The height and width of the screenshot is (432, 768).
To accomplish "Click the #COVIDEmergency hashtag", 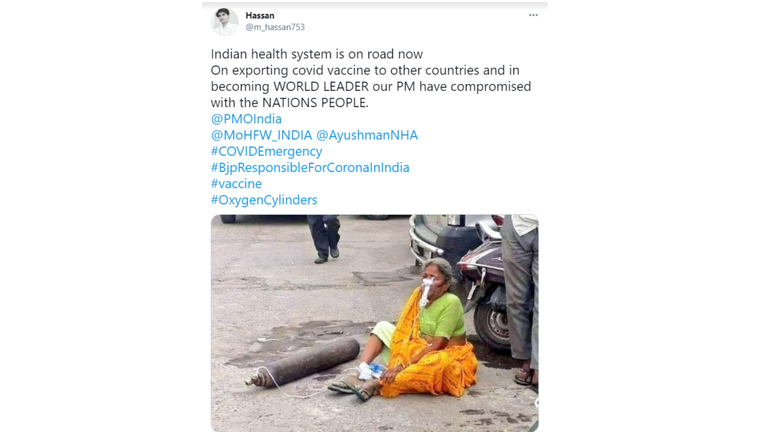I will click(x=266, y=151).
